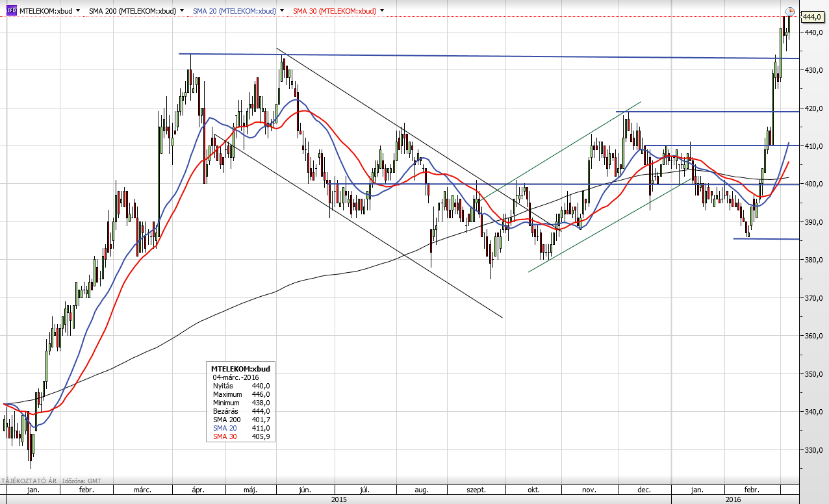829x504 pixels.
Task: Click the nov. month label on time axis
Action: pos(589,490)
